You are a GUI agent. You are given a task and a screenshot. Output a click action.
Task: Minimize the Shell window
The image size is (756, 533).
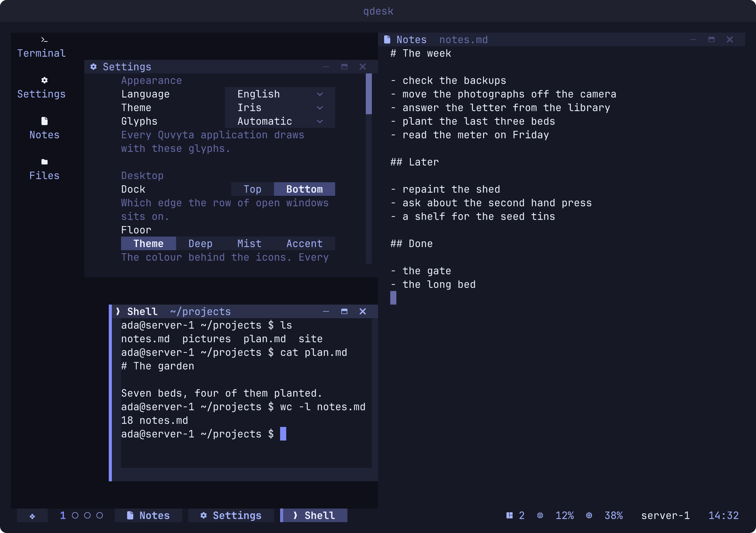coord(326,312)
